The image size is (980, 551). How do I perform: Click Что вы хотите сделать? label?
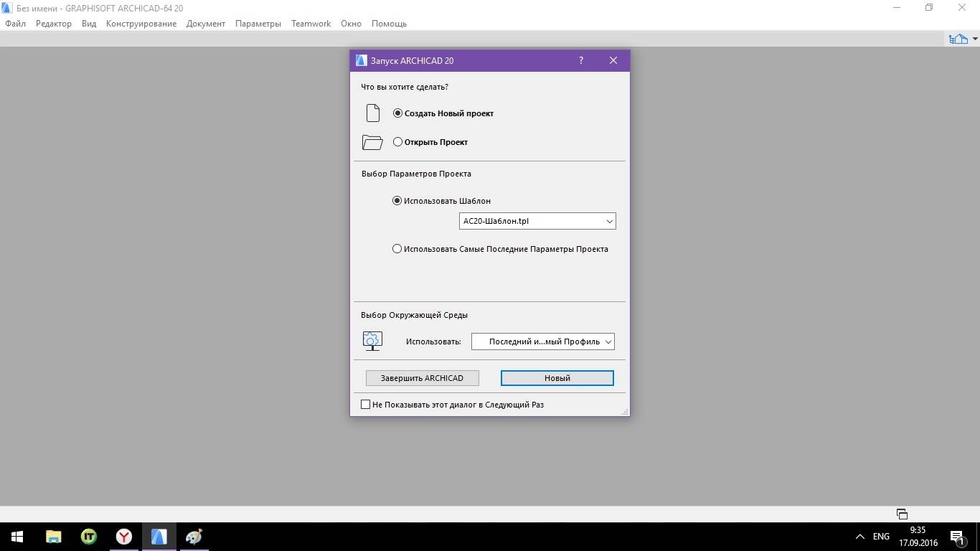[x=405, y=87]
